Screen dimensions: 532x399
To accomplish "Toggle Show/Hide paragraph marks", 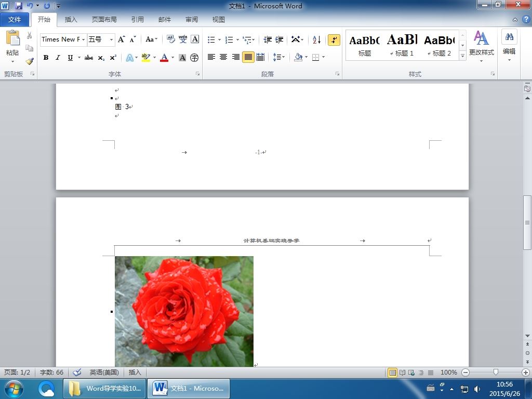I will point(334,39).
